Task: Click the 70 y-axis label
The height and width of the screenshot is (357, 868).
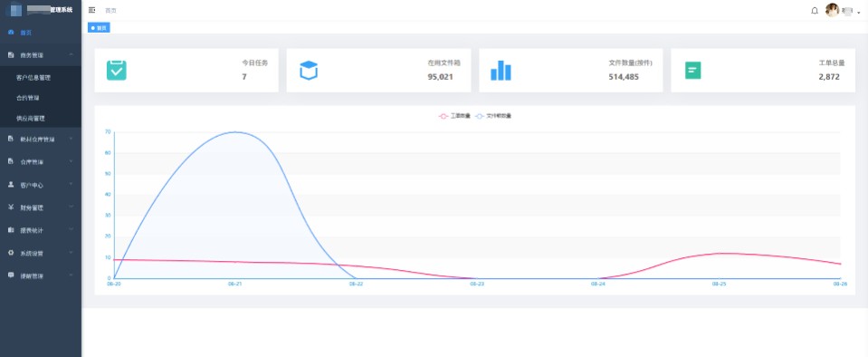Action: (108, 132)
